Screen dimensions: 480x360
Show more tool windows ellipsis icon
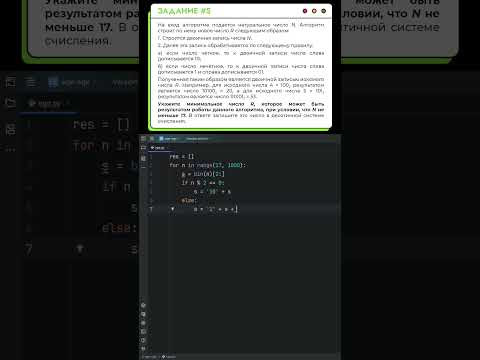pyautogui.click(x=143, y=168)
